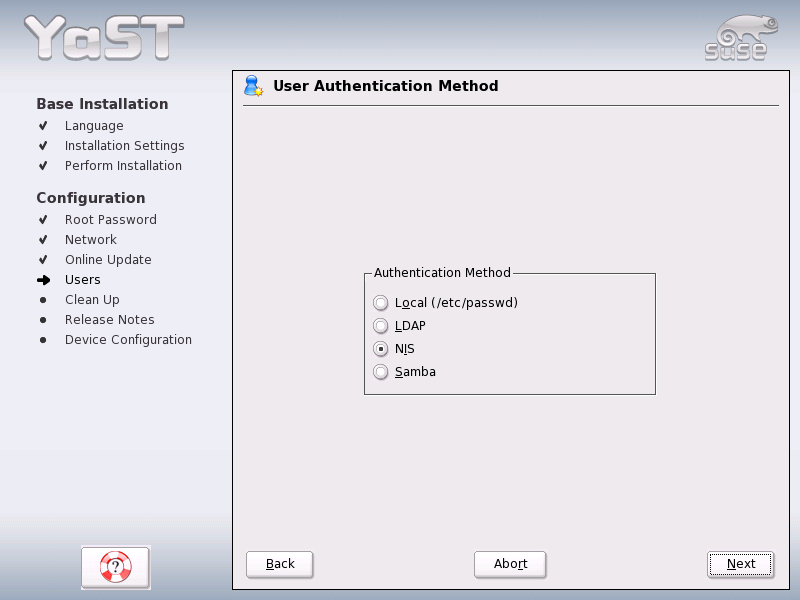Click the user icon beside the title

coord(254,86)
